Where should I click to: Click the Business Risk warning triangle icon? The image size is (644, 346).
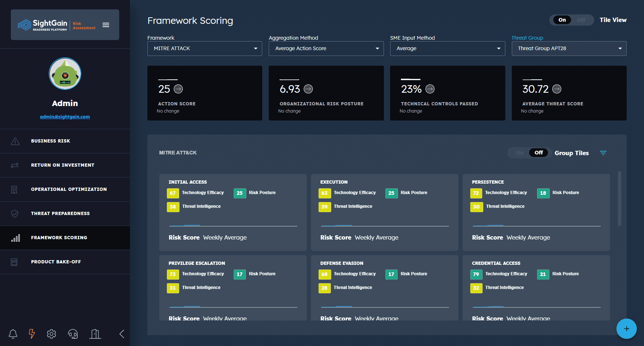pyautogui.click(x=15, y=141)
